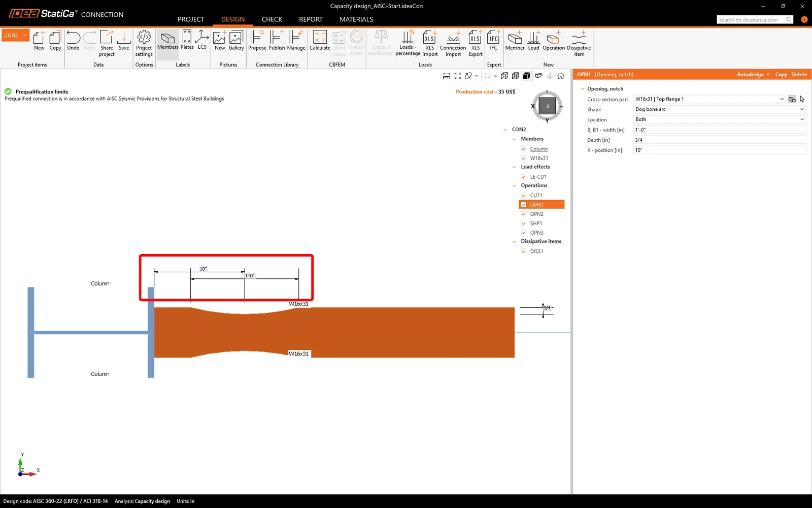The width and height of the screenshot is (812, 508).
Task: Toggle OPN2 operation checkbox
Action: pos(524,214)
